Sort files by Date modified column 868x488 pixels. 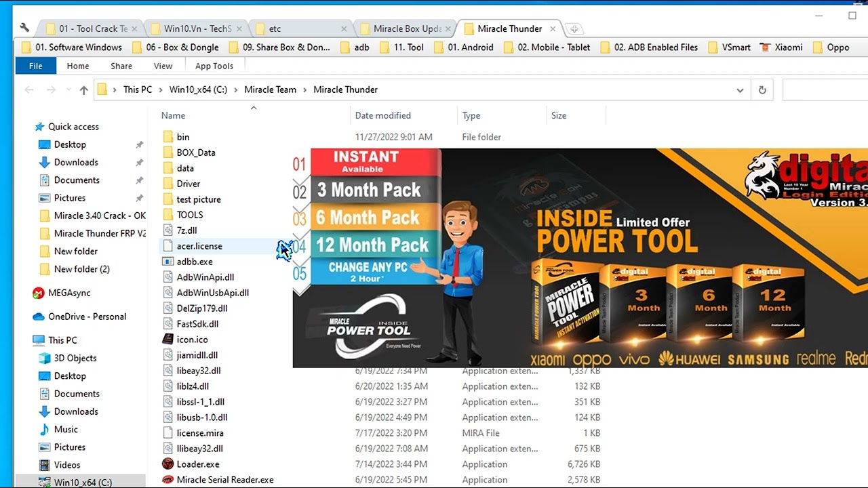pos(383,116)
